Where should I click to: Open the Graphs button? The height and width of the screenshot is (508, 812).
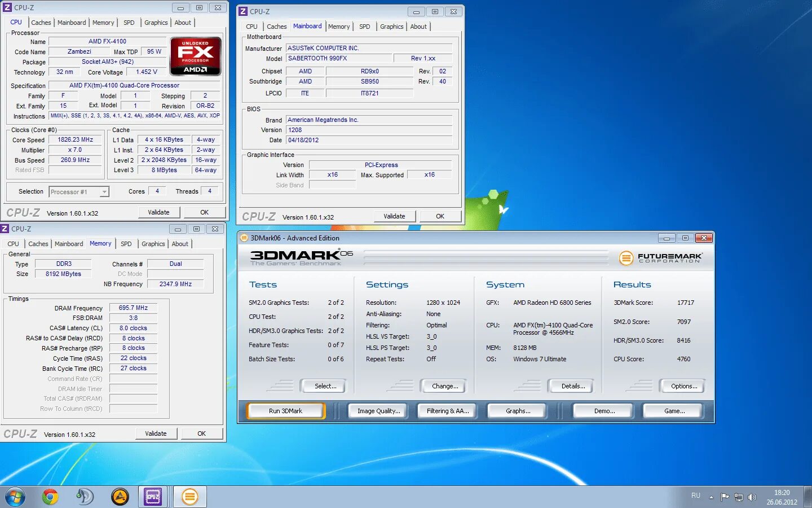coord(518,411)
